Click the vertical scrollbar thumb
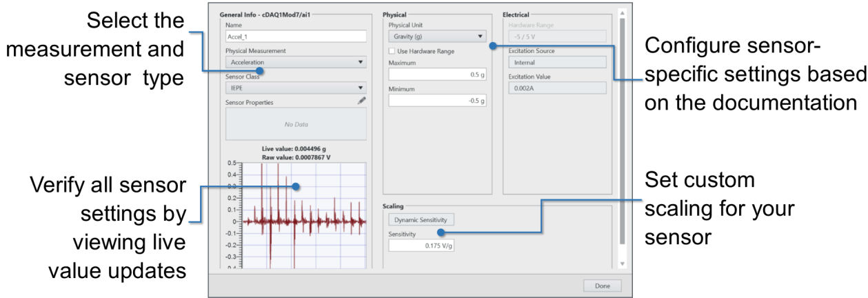Viewport: 868px width, 298px height. [621, 131]
